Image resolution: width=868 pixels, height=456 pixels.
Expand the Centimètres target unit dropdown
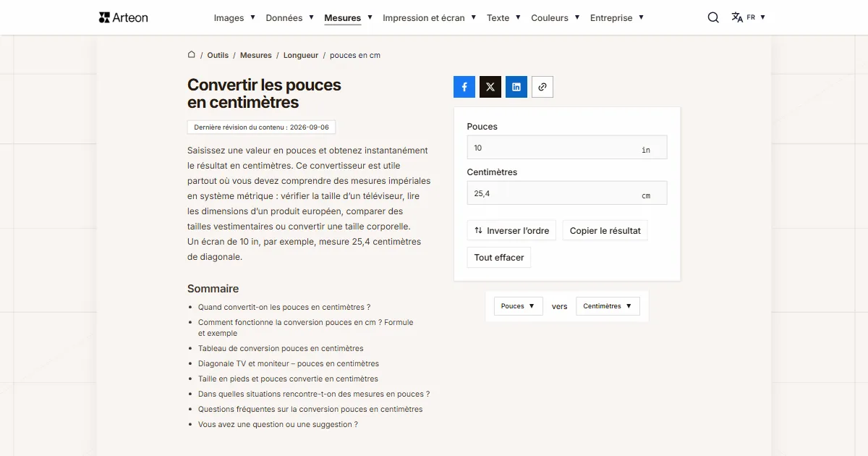point(608,306)
